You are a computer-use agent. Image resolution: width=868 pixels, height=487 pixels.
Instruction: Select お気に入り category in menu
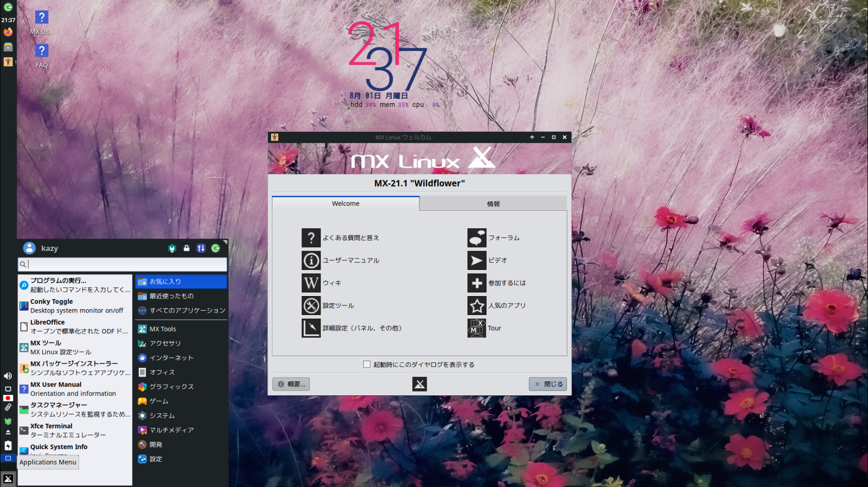click(181, 282)
